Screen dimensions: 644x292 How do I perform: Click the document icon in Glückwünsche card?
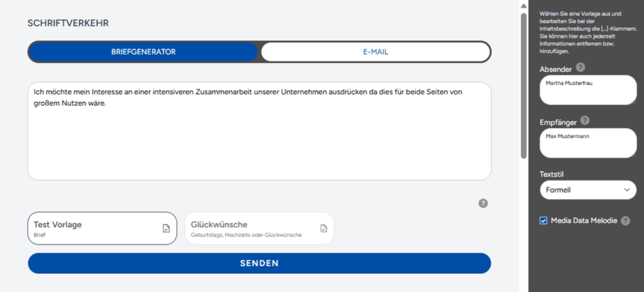point(324,228)
